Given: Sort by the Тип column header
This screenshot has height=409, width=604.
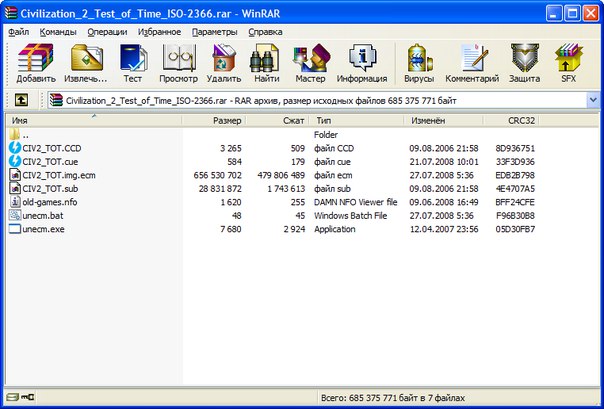Looking at the screenshot, I should pyautogui.click(x=356, y=121).
